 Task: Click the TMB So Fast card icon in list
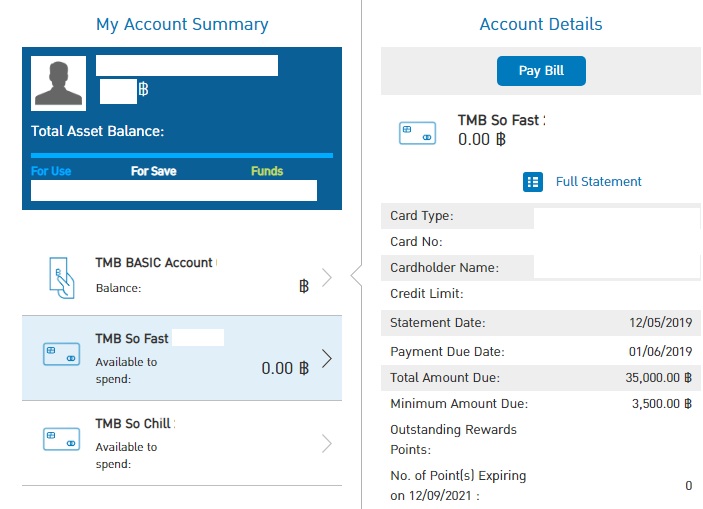pos(61,354)
